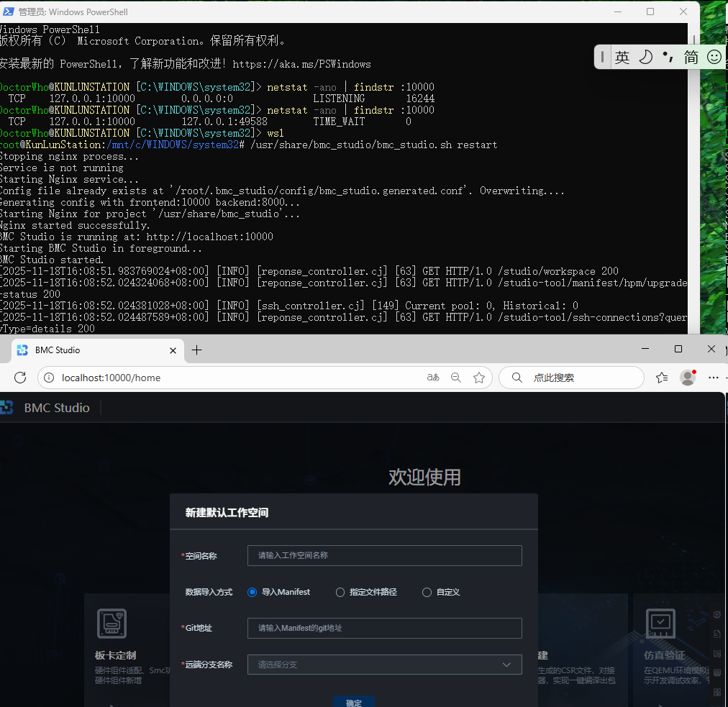The width and height of the screenshot is (728, 707).
Task: Click the 空间名称 workspace name input field
Action: pos(384,555)
